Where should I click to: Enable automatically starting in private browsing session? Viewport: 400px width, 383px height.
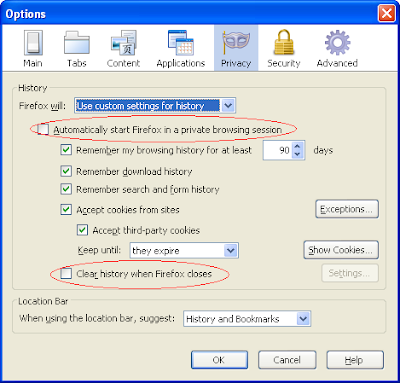43,129
